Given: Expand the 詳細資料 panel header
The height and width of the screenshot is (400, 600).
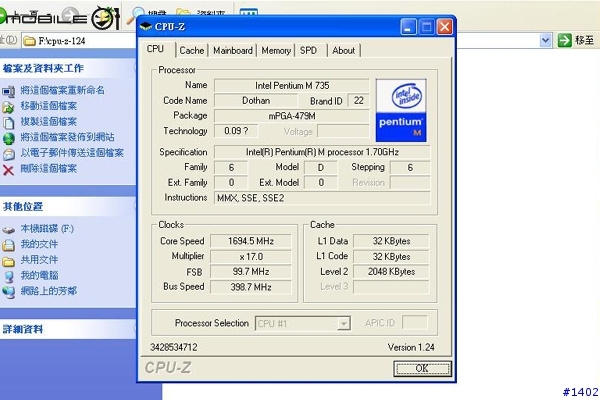Looking at the screenshot, I should coord(68,329).
